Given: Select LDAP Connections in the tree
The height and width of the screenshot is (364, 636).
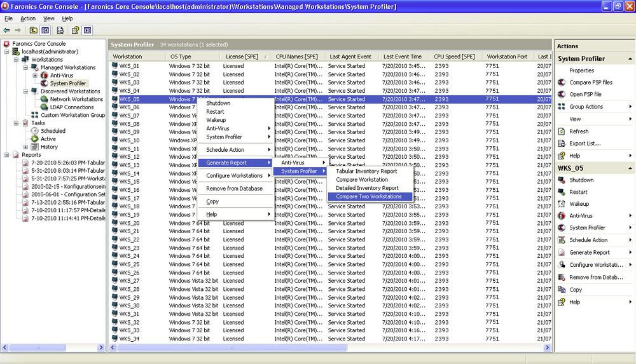Looking at the screenshot, I should pyautogui.click(x=72, y=107).
